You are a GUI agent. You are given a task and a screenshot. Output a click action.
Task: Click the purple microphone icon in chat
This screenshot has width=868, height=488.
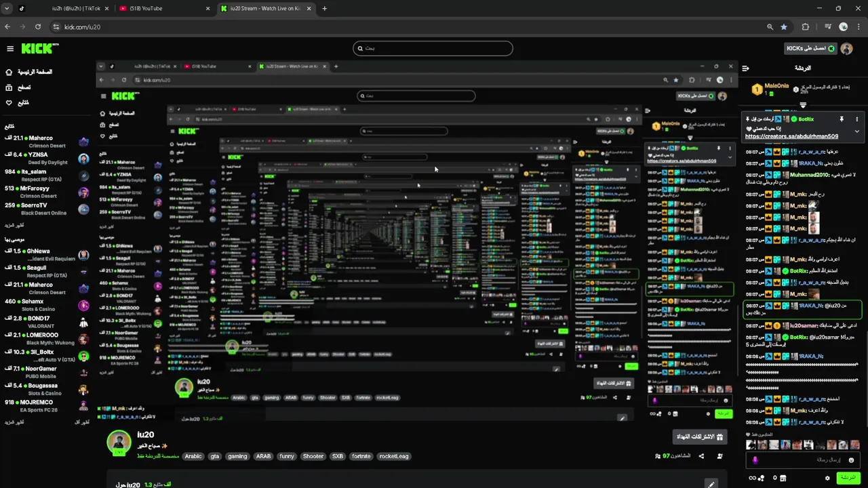point(755,460)
